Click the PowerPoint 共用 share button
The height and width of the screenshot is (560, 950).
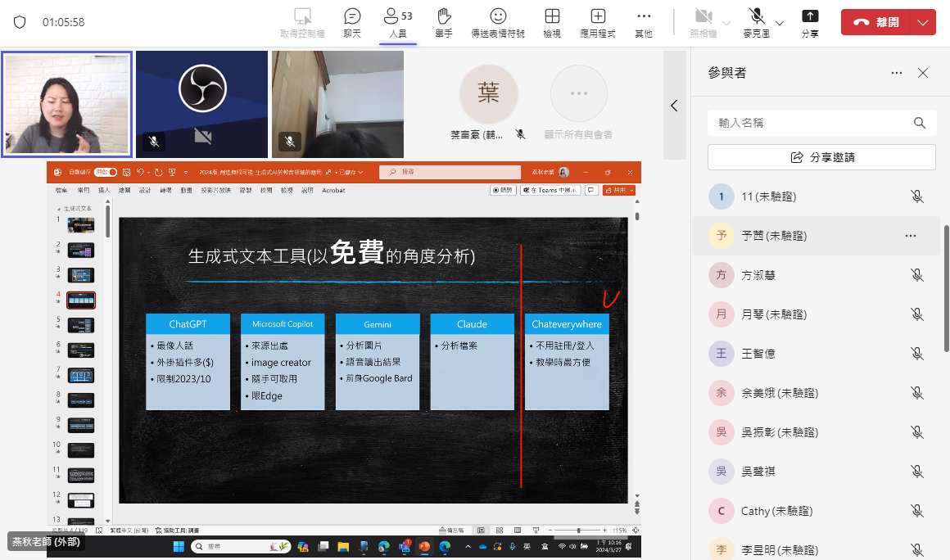point(618,190)
